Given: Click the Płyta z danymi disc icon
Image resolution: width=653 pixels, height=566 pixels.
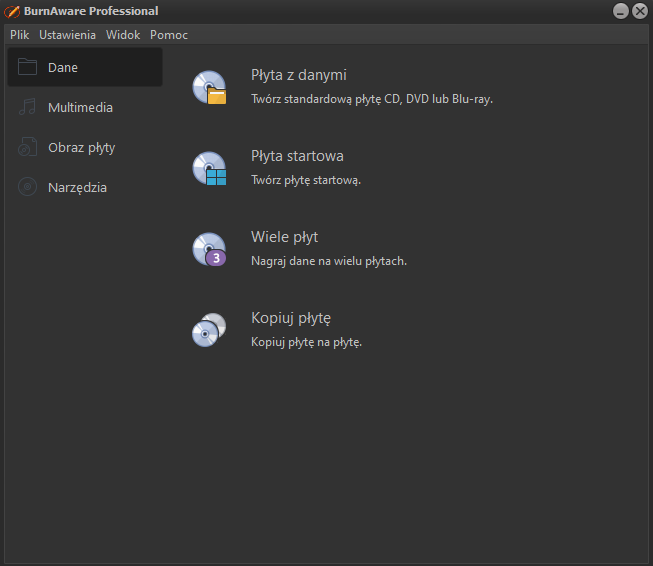Looking at the screenshot, I should [209, 87].
